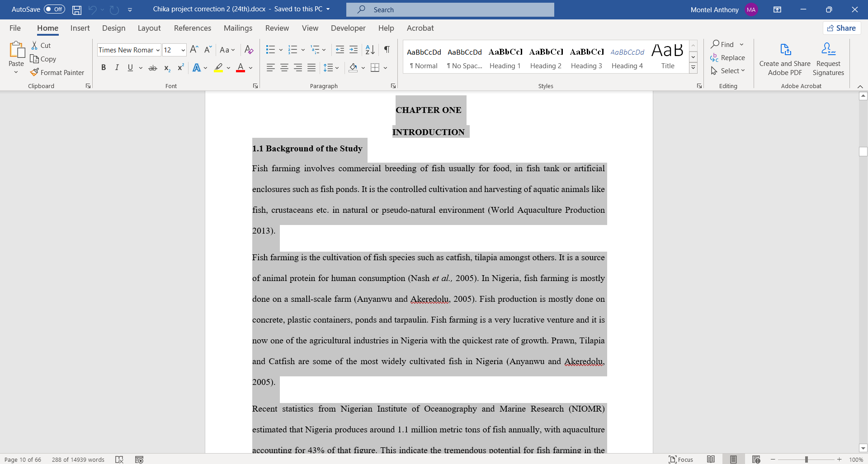Apply superscript formatting

[180, 68]
